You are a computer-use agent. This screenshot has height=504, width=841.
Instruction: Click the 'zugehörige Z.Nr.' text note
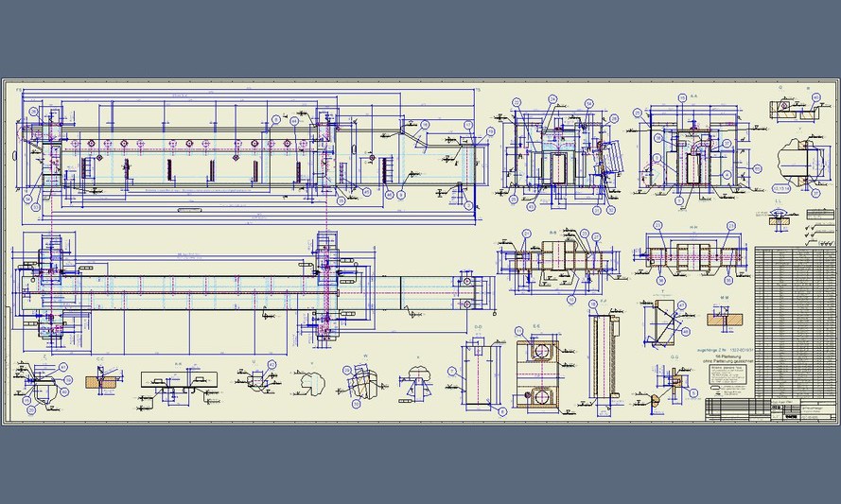[724, 351]
